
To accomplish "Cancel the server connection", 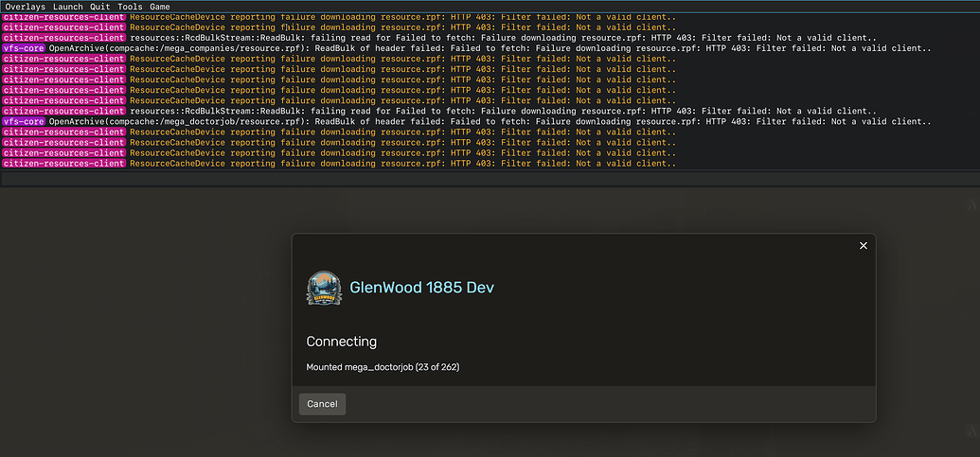I will [x=322, y=404].
